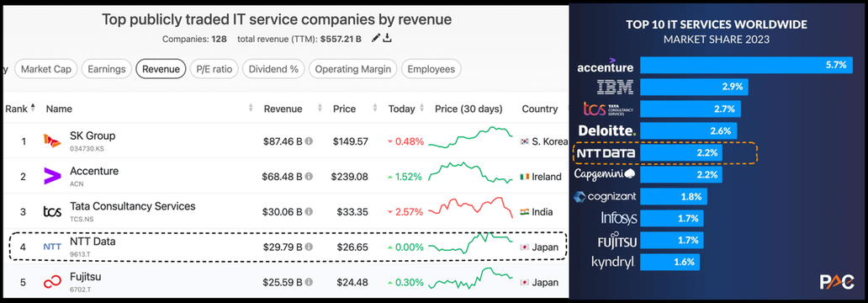This screenshot has height=303, width=868.
Task: Open the NTT Data company link
Action: (x=93, y=242)
